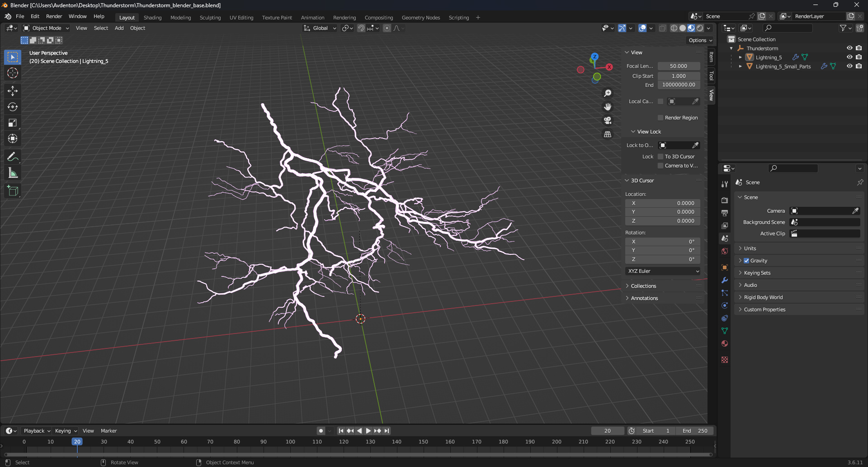This screenshot has width=868, height=467.
Task: Open View Layer properties tab
Action: tap(725, 225)
